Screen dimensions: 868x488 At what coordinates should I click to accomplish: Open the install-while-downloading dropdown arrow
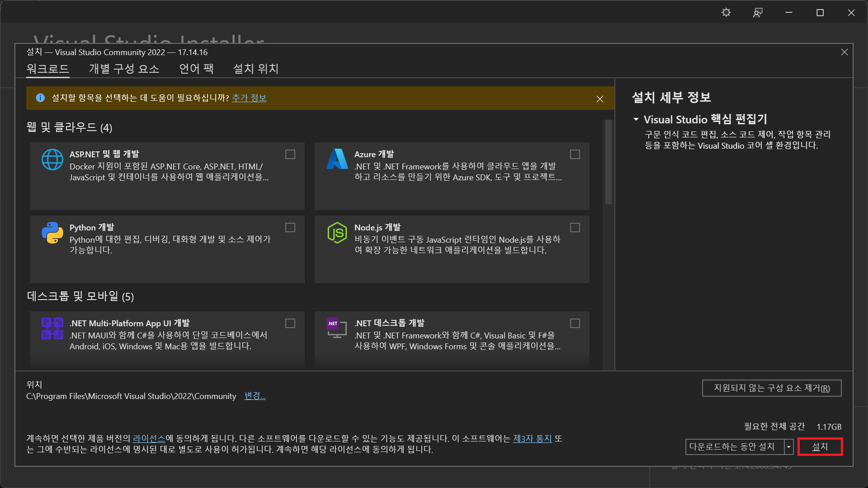[x=789, y=447]
